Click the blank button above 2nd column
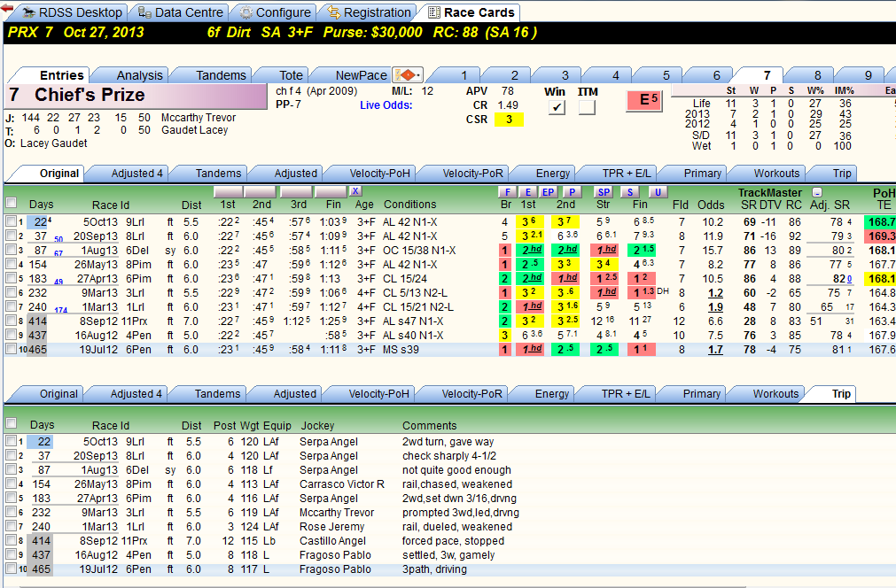The width and height of the screenshot is (896, 588). [260, 191]
